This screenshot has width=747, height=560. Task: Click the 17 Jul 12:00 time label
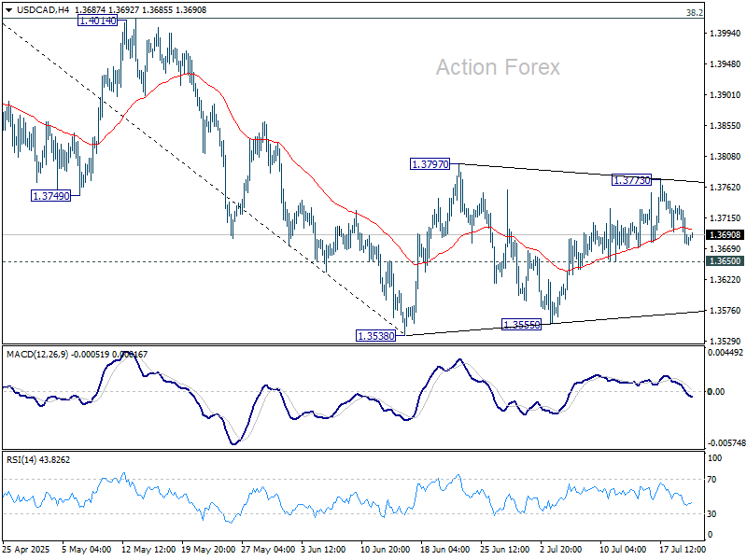pos(683,550)
